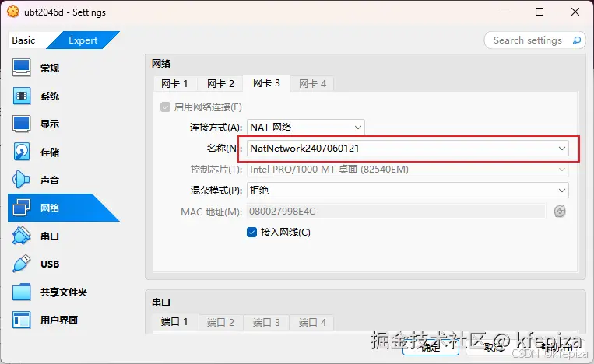
Task: Click the MAC 地址 field 080027998E4C
Action: pyautogui.click(x=396, y=211)
